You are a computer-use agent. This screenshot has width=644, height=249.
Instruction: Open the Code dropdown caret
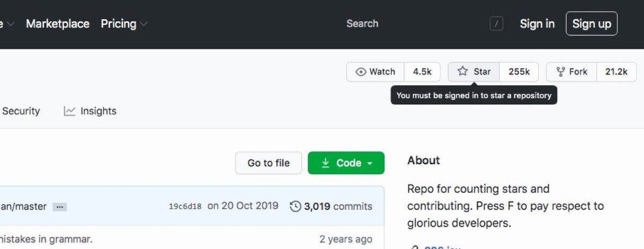pyautogui.click(x=370, y=163)
